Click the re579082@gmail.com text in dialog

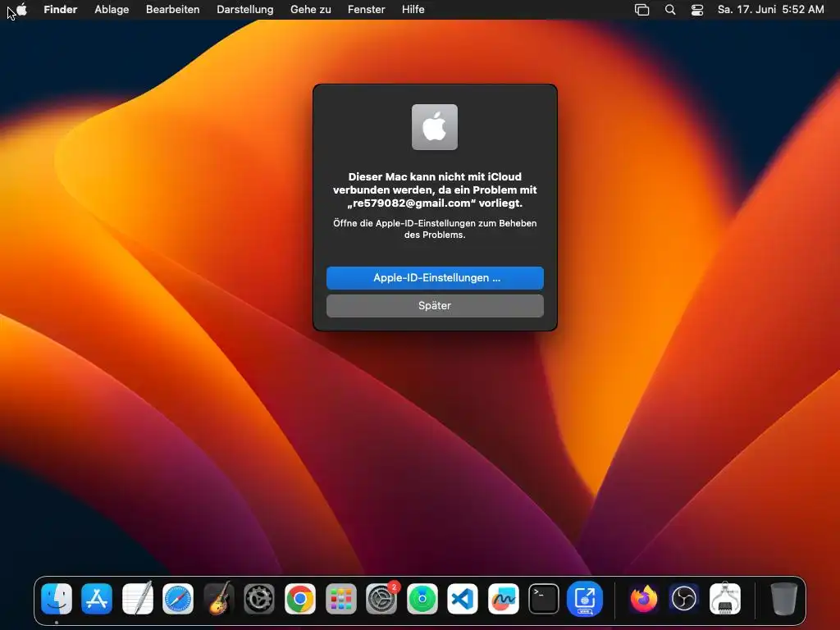point(412,203)
